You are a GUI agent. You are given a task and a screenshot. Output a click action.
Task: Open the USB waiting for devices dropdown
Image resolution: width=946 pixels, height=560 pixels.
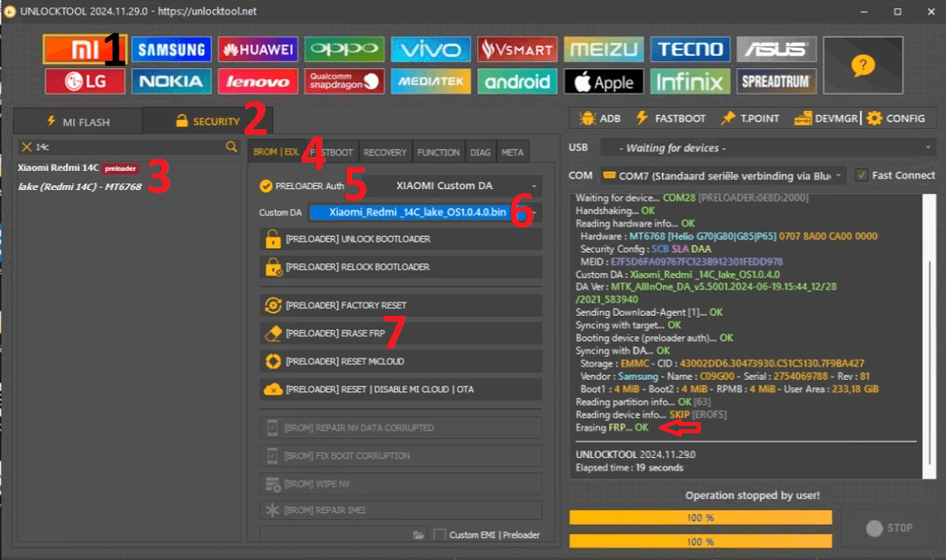(x=767, y=148)
